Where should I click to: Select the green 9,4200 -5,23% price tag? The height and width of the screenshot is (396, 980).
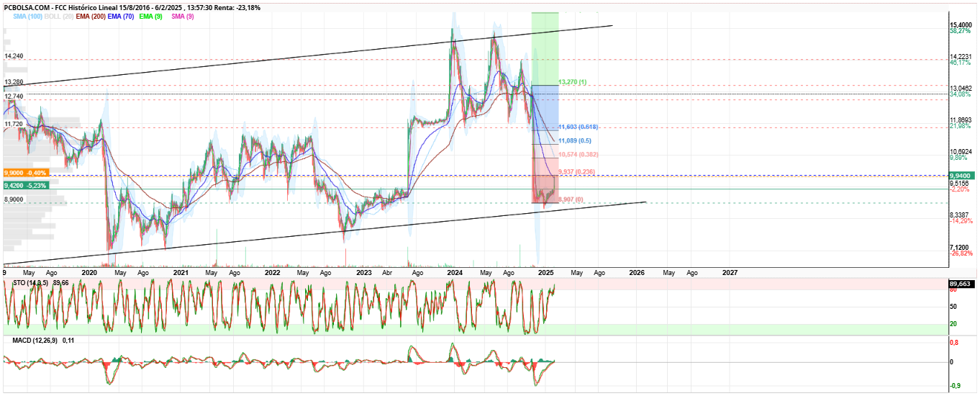(26, 185)
